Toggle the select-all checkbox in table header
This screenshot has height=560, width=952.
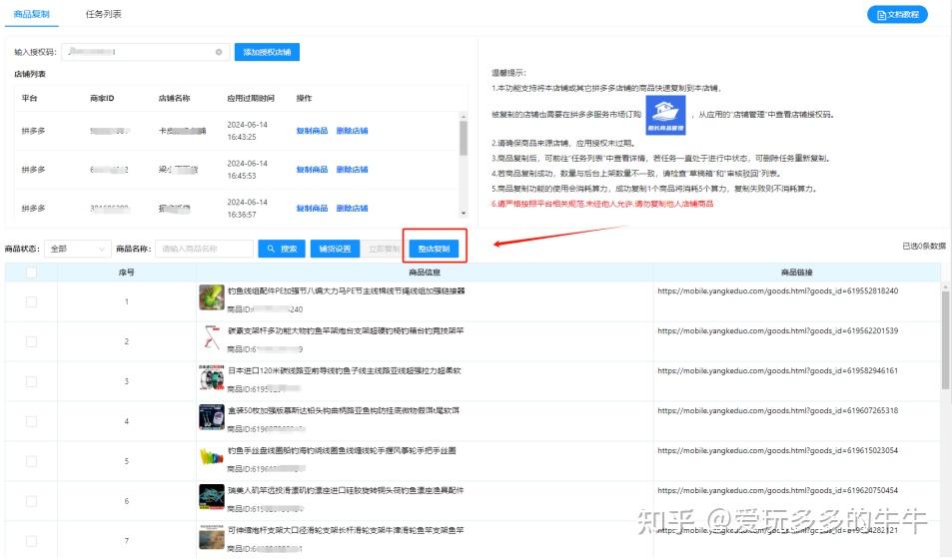pos(31,272)
